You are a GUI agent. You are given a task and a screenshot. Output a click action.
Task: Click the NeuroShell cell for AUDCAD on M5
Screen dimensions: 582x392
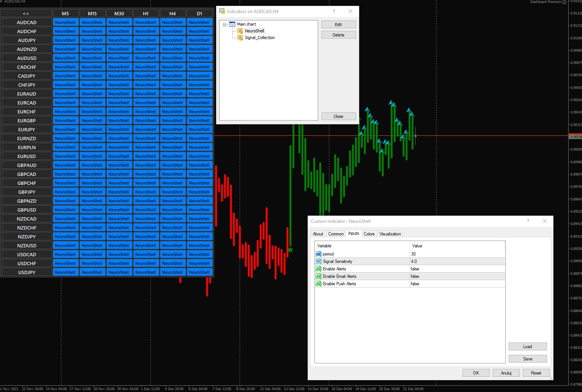tap(65, 22)
